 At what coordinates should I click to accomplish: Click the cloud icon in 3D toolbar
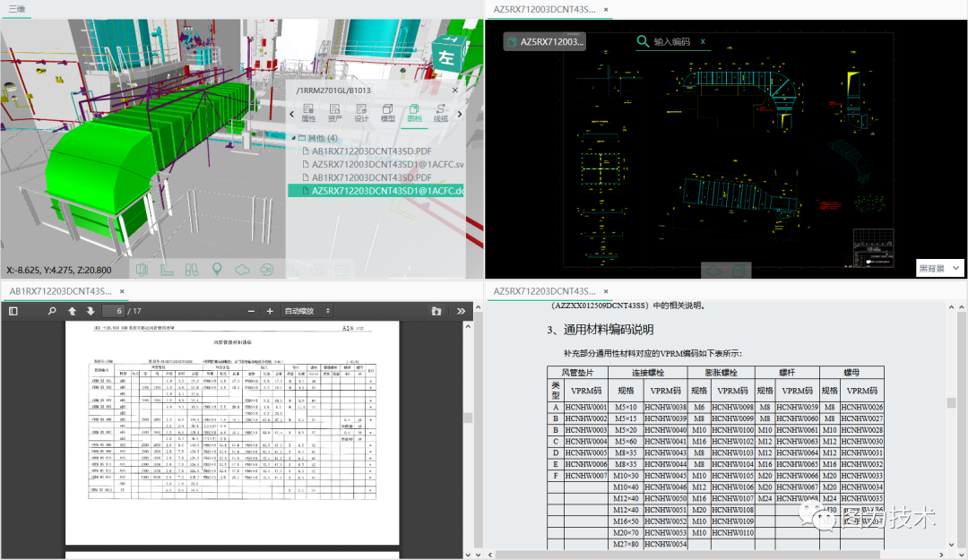click(242, 270)
